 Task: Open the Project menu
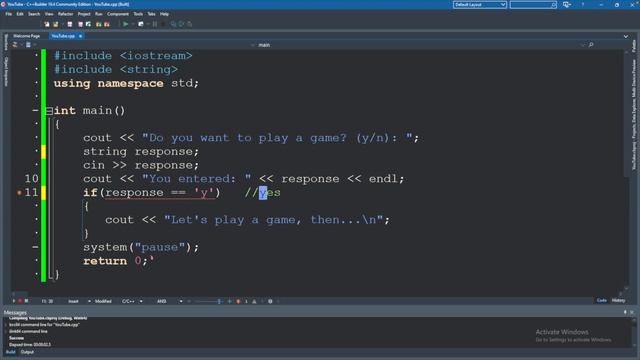pos(84,14)
